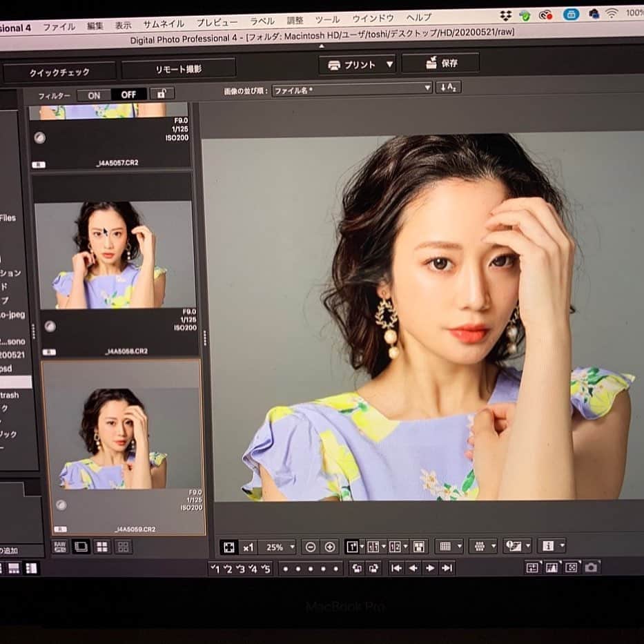Screen dimensions: 644x644
Task: Open the 編集 menu
Action: coord(95,26)
